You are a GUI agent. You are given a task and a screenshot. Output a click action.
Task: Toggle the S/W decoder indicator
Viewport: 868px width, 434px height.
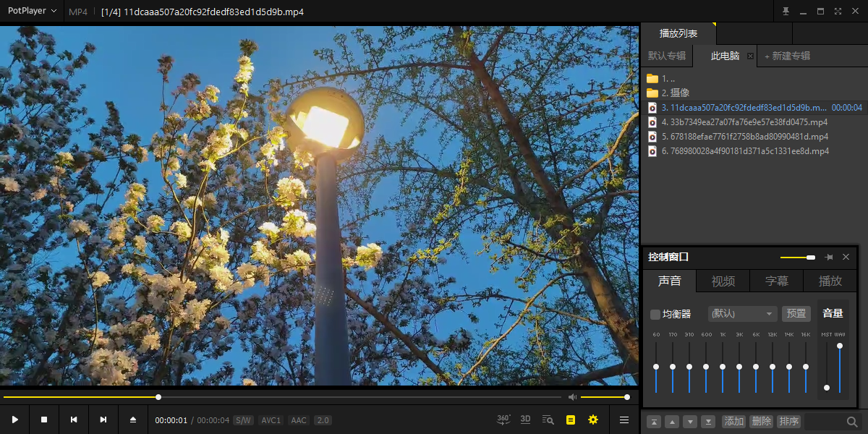point(243,420)
